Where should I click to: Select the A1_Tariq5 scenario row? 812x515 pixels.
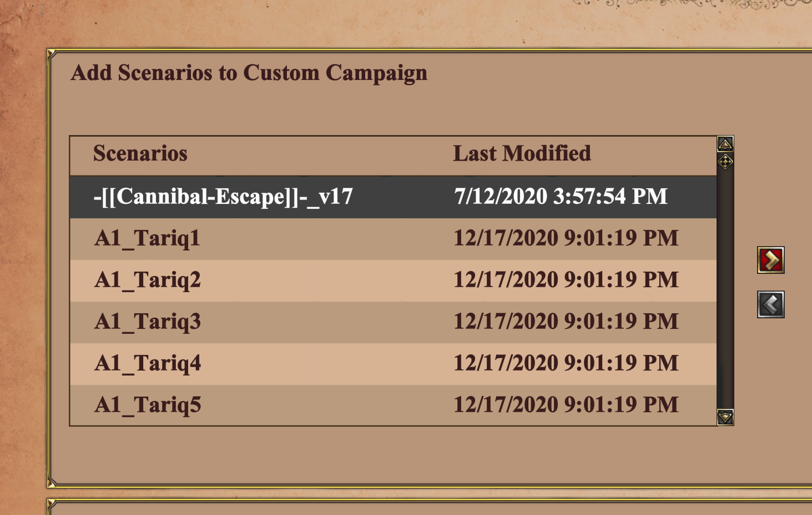[147, 405]
